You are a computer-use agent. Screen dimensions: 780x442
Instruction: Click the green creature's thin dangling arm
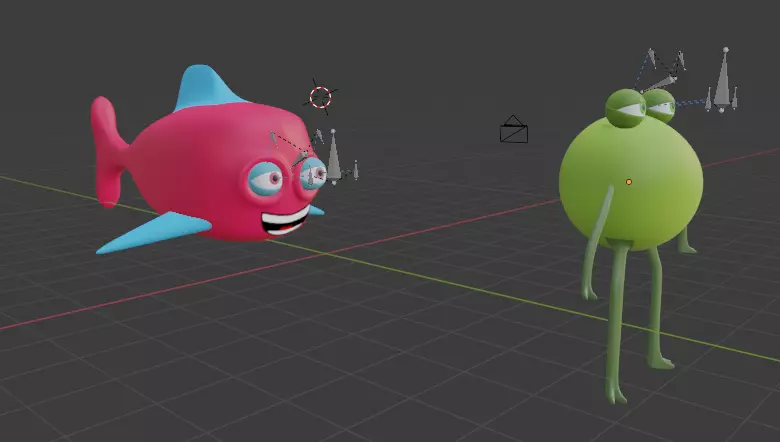(x=595, y=244)
